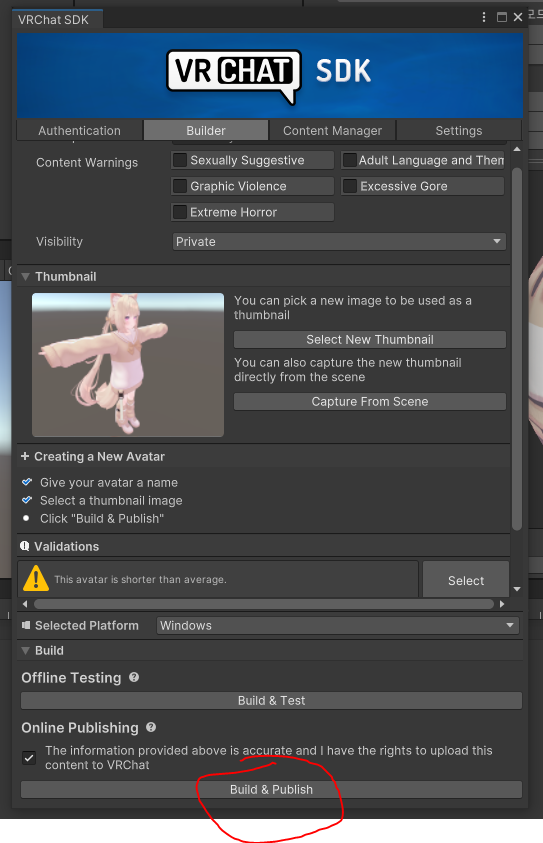Enable Adult Language and Themes warning
The height and width of the screenshot is (843, 543).
click(349, 160)
